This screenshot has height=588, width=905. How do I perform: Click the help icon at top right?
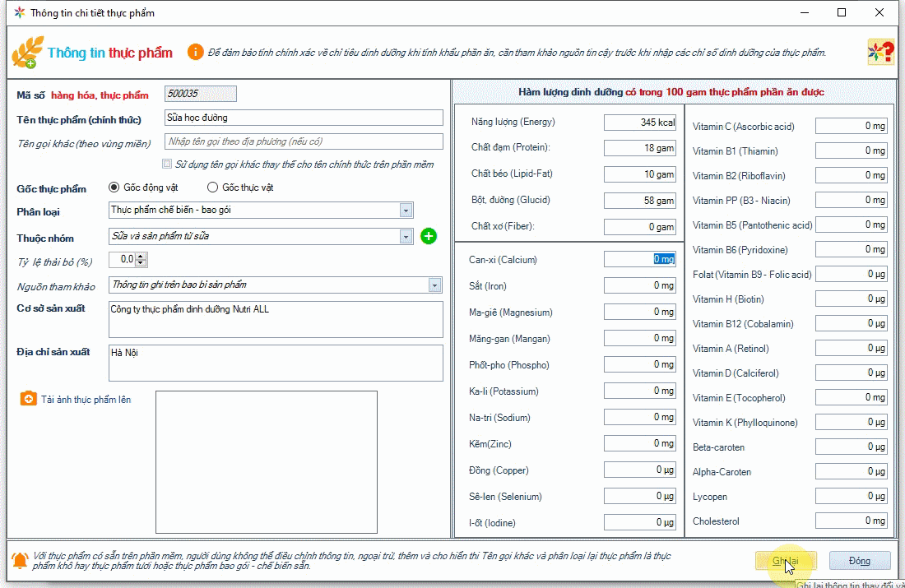(x=881, y=53)
